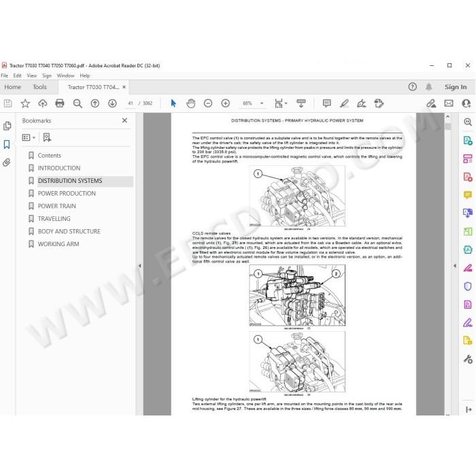Open the stamp tool
The image size is (476, 476).
[379, 103]
